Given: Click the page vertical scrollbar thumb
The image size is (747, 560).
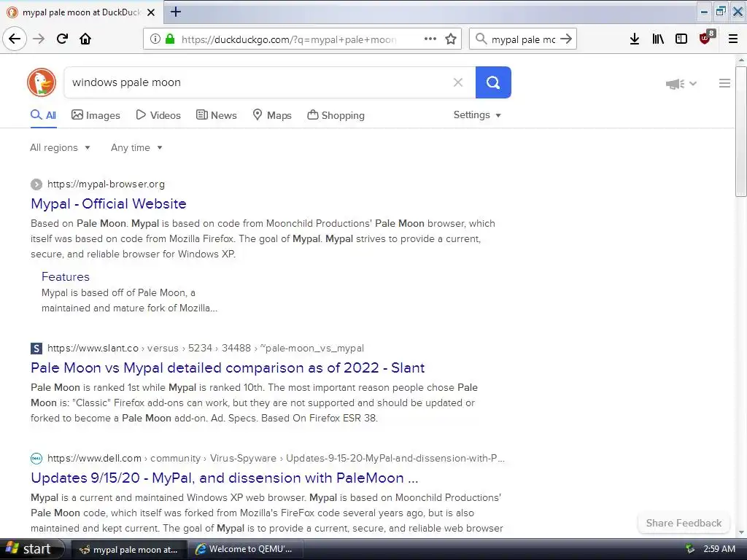Looking at the screenshot, I should click(741, 131).
